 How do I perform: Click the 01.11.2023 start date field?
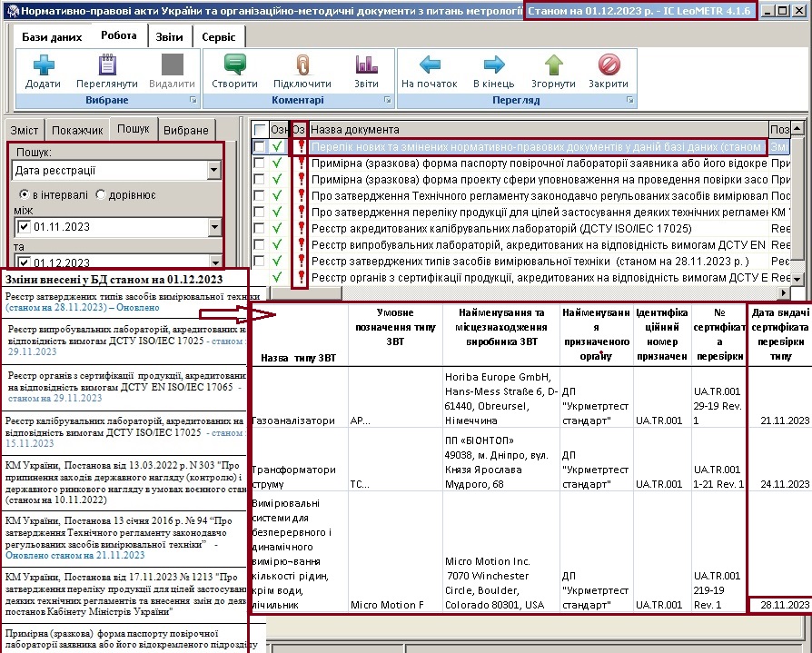click(x=119, y=227)
